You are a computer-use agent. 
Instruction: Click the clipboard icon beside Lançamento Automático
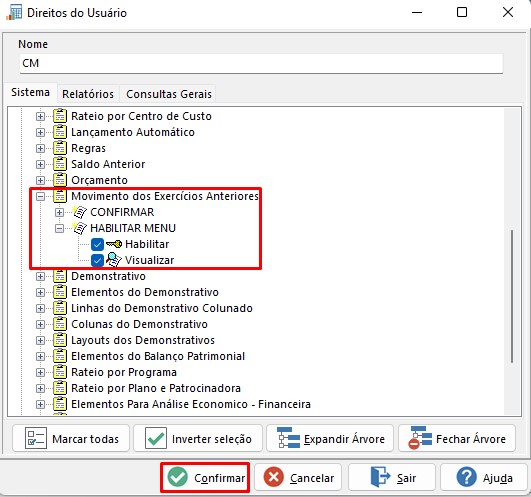[60, 132]
